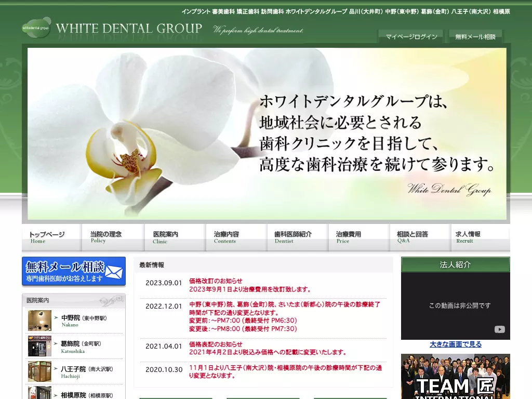
Task: Click the date text 2022.12.01
Action: [x=164, y=307]
